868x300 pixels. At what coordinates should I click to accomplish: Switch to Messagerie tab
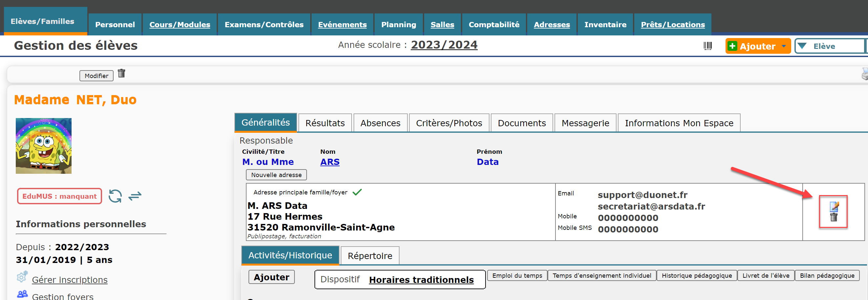tap(585, 123)
